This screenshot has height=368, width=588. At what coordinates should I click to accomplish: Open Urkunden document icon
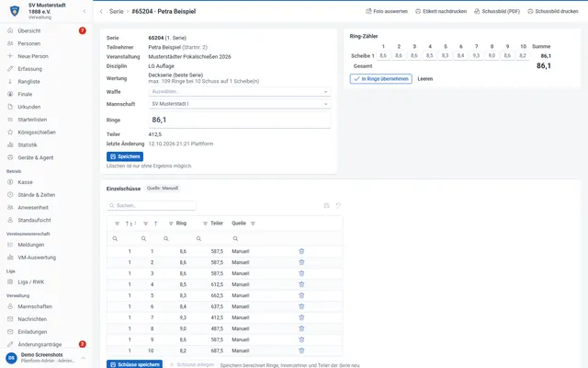point(10,107)
